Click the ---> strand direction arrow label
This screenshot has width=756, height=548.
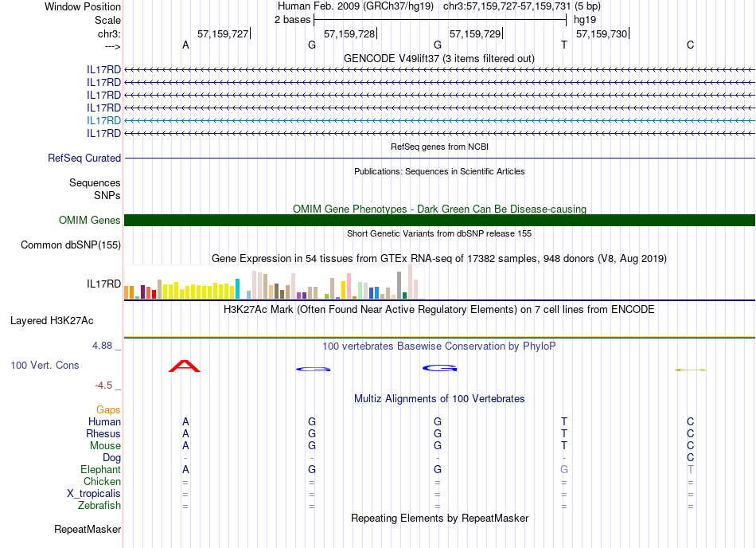[x=112, y=46]
